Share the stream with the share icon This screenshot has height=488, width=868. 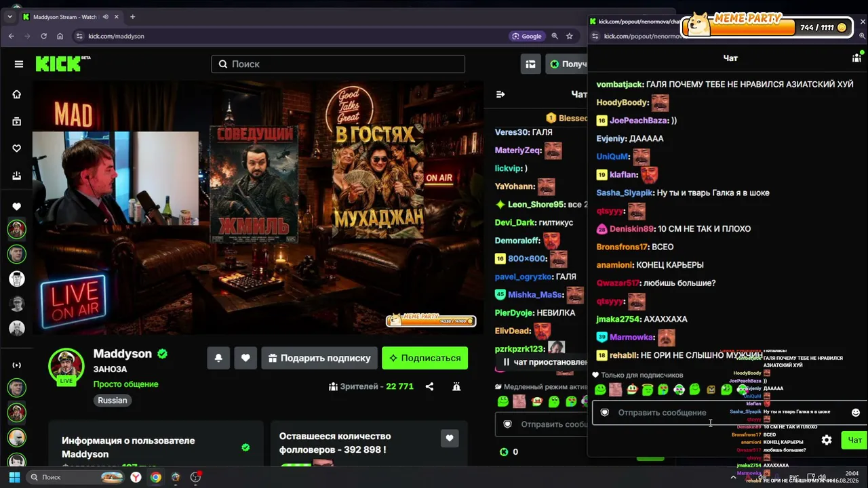coord(429,386)
